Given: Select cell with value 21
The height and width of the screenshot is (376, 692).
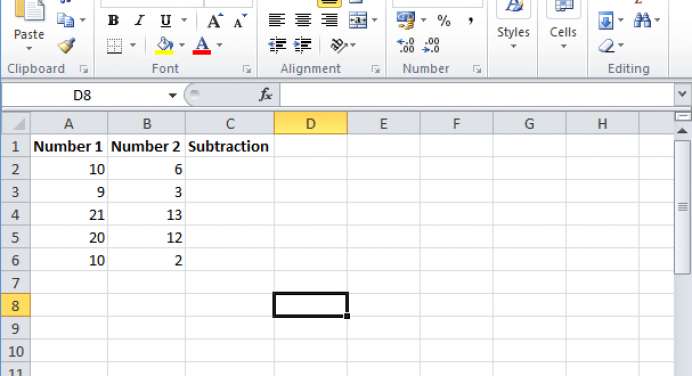Looking at the screenshot, I should [x=69, y=214].
